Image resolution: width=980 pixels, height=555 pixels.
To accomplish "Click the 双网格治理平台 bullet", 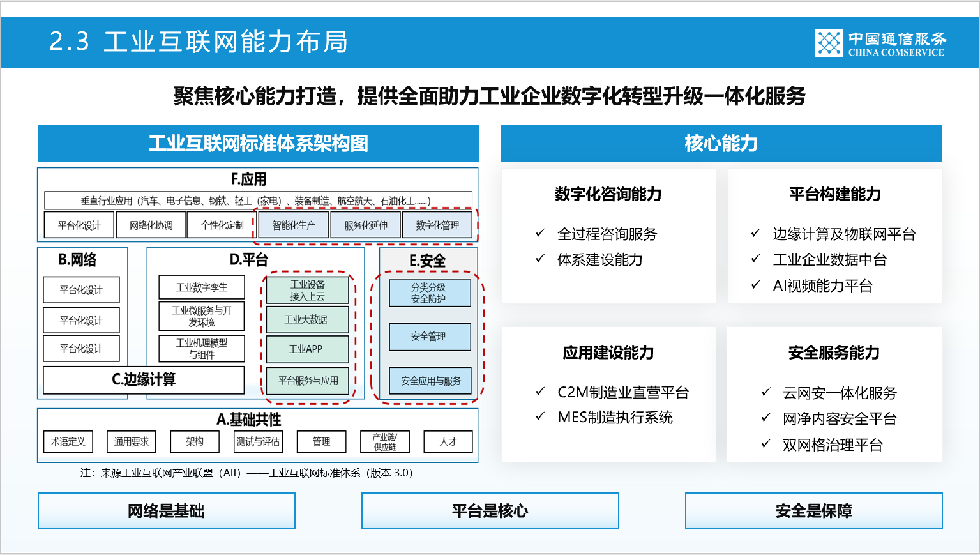I will coord(833,445).
